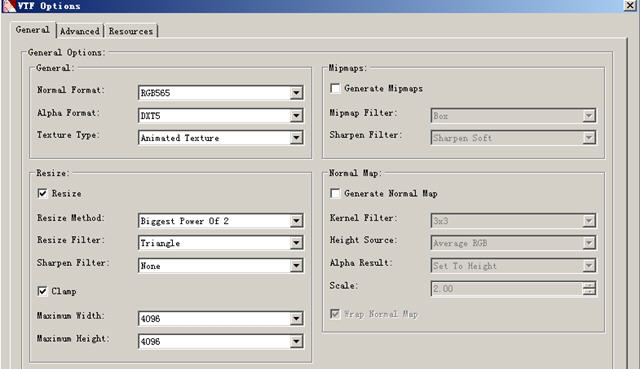Switch to the Advanced tab

click(80, 31)
